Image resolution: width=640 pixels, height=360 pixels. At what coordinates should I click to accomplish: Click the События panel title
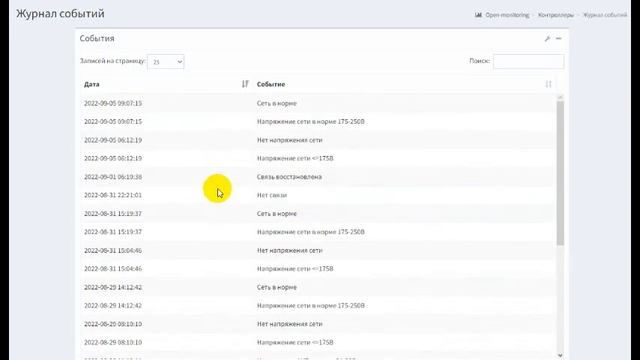(97, 38)
